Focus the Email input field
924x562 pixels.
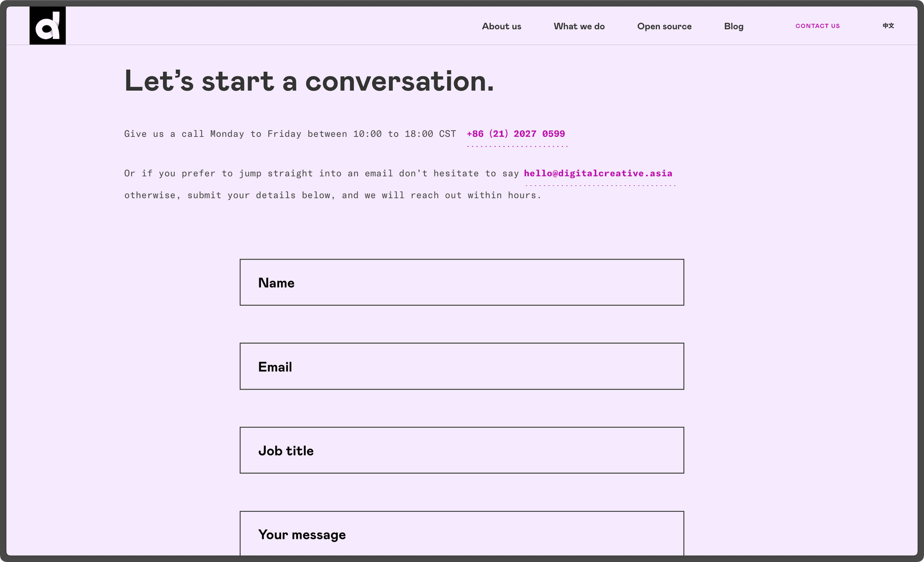pyautogui.click(x=462, y=366)
